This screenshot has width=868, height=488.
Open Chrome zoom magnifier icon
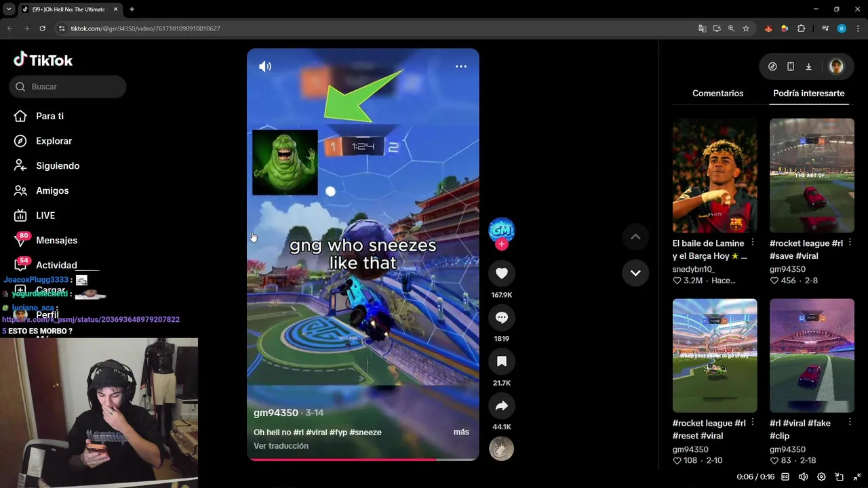click(731, 28)
